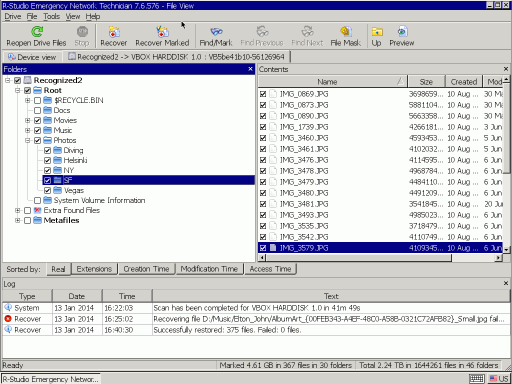Switch to the Device view tab
Image resolution: width=512 pixels, height=384 pixels.
click(32, 57)
